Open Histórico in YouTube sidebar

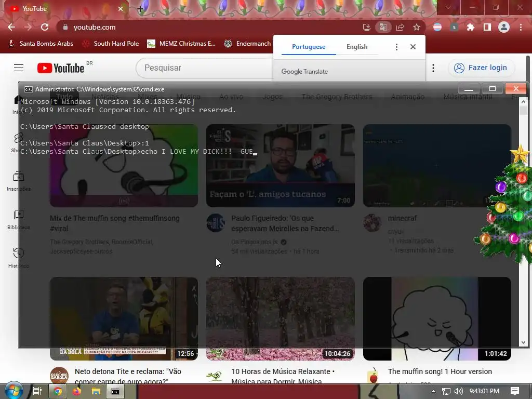(x=19, y=258)
